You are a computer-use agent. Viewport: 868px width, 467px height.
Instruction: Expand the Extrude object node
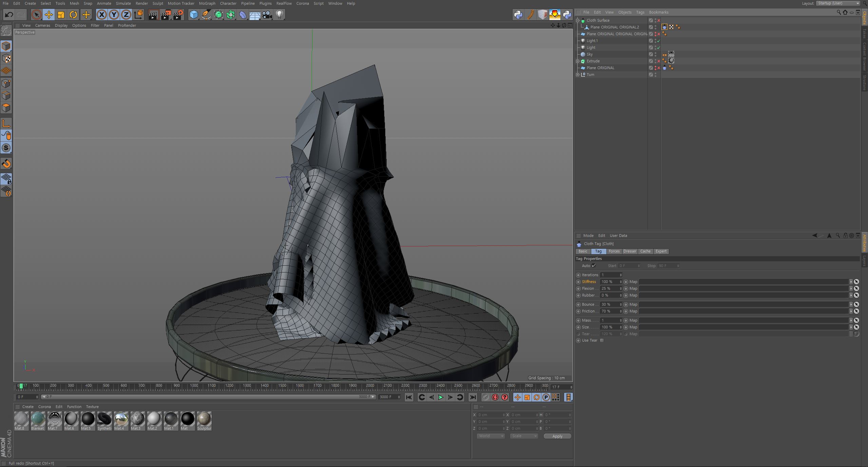578,61
